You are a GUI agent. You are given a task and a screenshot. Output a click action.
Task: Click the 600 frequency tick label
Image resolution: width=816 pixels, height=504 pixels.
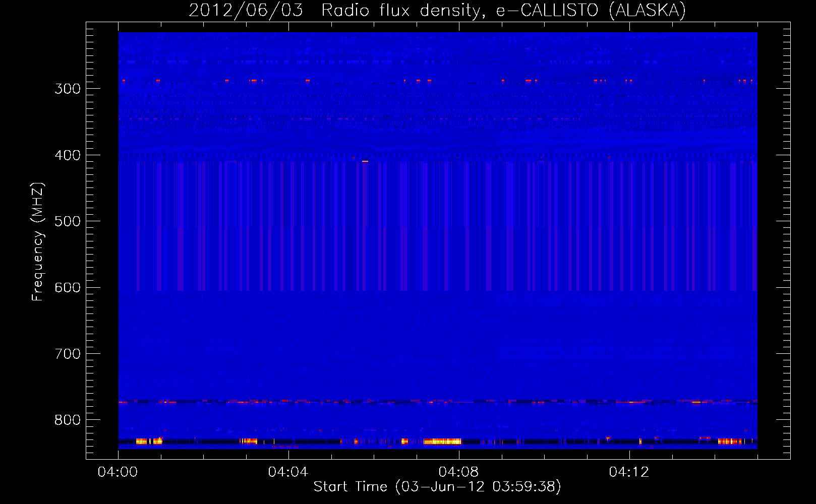click(x=68, y=288)
